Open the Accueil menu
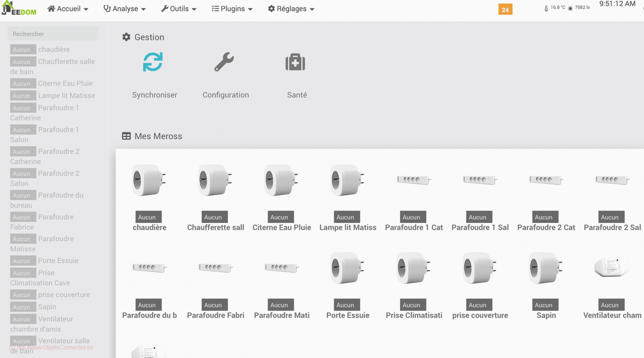This screenshot has width=644, height=358. (x=68, y=9)
